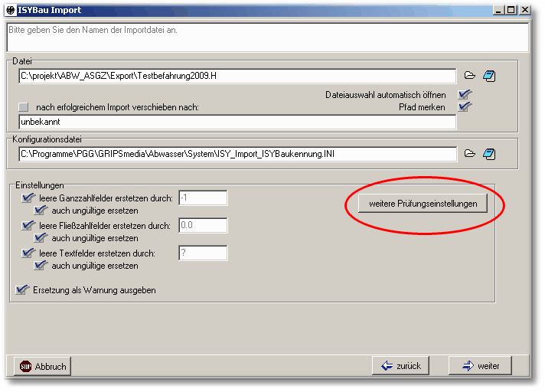Image resolution: width=545 pixels, height=392 pixels.
Task: Open folder browser for Konfigurationsdatei
Action: point(470,154)
